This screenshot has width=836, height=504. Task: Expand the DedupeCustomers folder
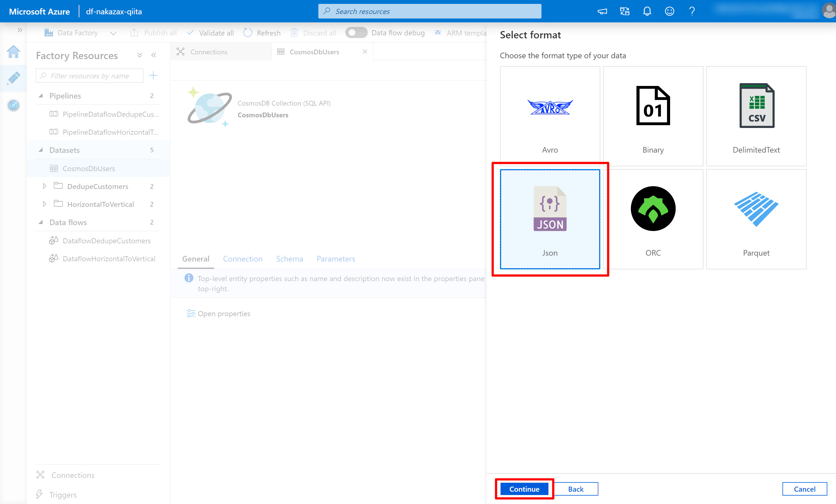[44, 186]
